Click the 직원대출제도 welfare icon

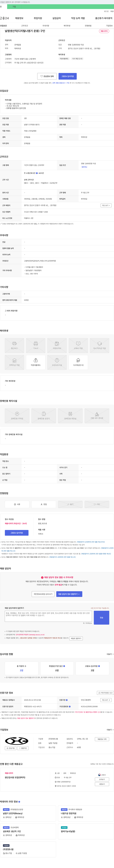click(36, 362)
